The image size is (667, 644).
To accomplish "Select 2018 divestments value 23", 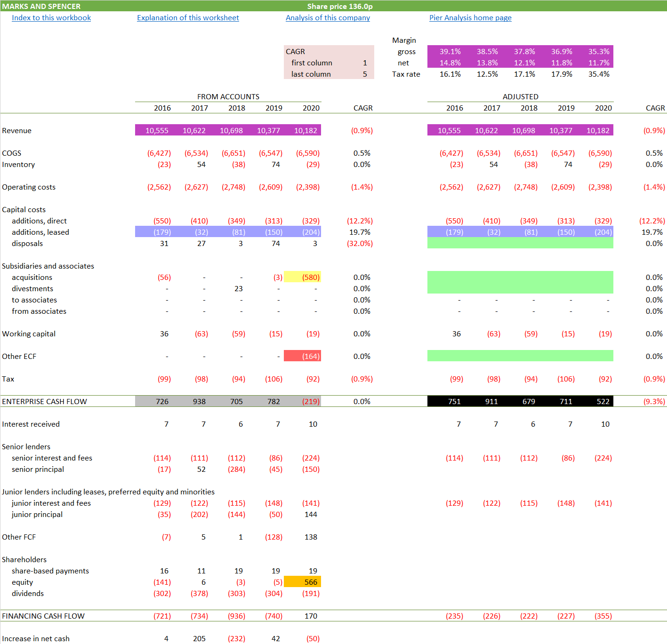I will pos(239,289).
